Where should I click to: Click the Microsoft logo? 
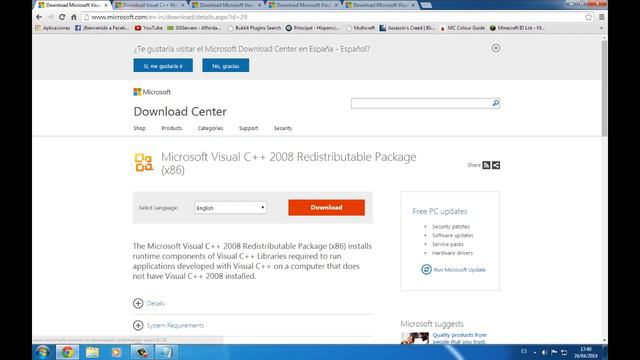click(152, 92)
